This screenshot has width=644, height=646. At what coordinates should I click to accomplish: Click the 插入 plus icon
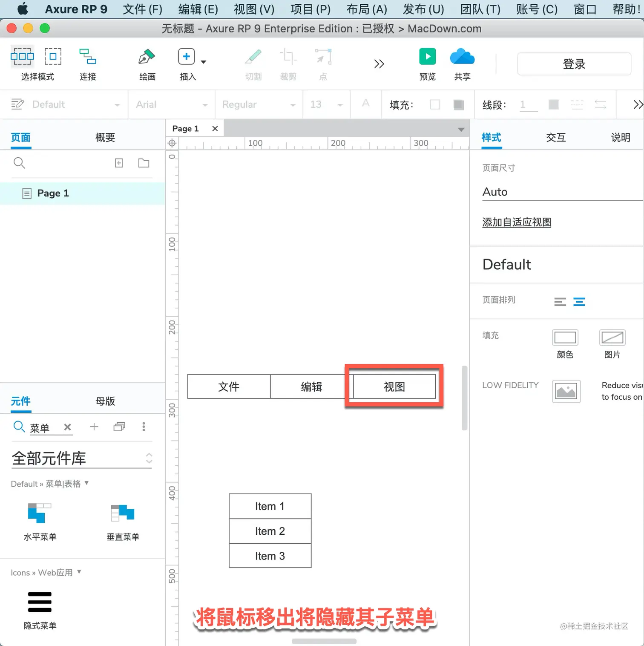coord(186,56)
